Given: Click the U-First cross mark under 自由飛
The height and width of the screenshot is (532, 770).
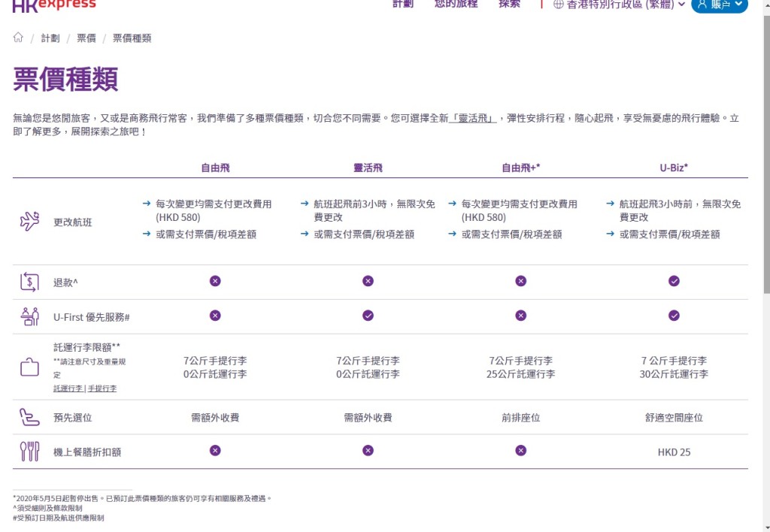Looking at the screenshot, I should 215,315.
